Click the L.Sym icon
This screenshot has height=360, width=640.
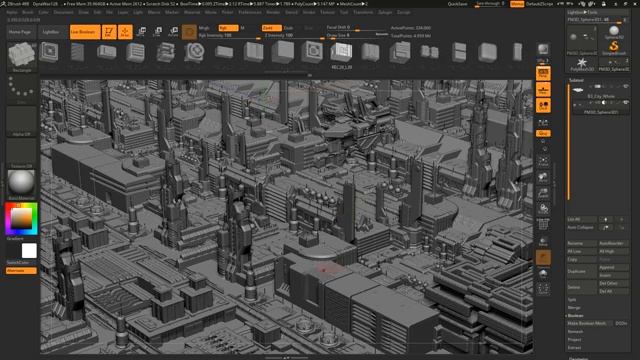click(x=543, y=122)
